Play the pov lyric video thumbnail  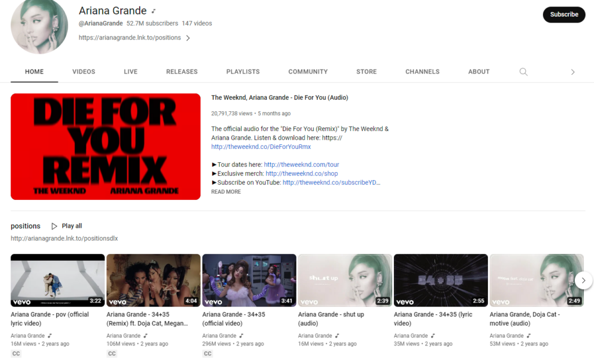coord(57,281)
